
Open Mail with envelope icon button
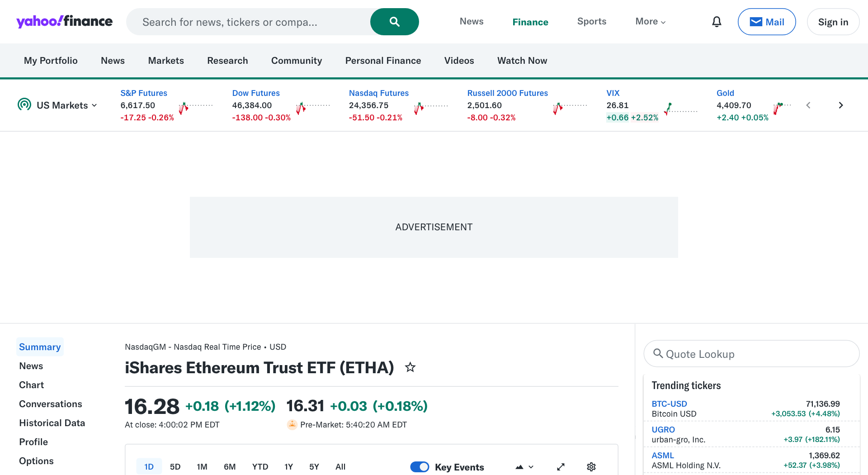(x=767, y=22)
